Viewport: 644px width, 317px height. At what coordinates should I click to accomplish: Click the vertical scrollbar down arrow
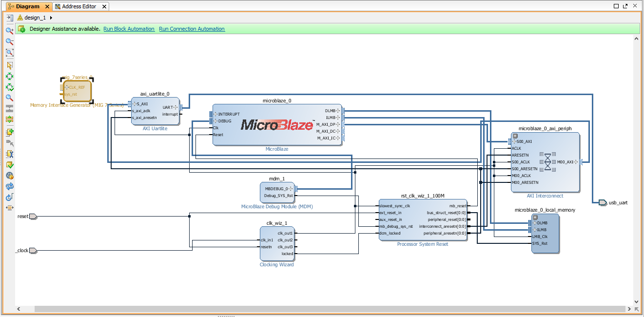[x=636, y=301]
